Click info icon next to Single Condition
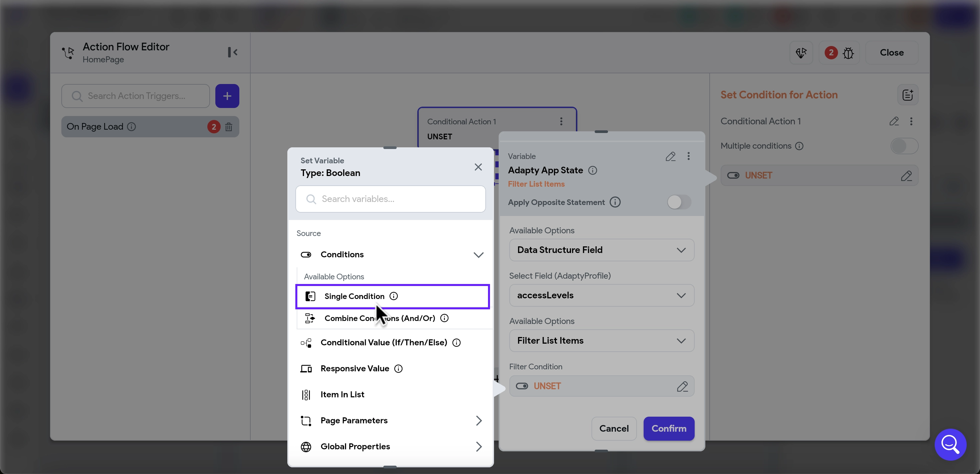Image resolution: width=980 pixels, height=474 pixels. click(x=394, y=296)
